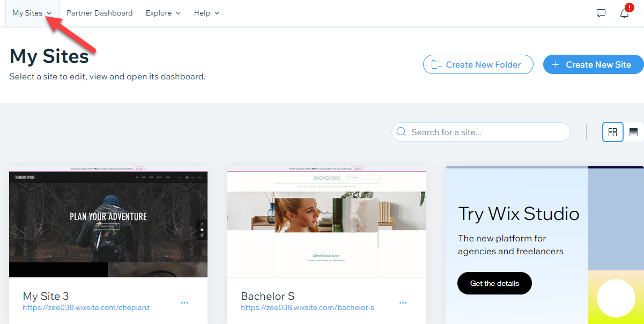The width and height of the screenshot is (644, 324).
Task: Click the Try Wix Studio heading
Action: (519, 214)
